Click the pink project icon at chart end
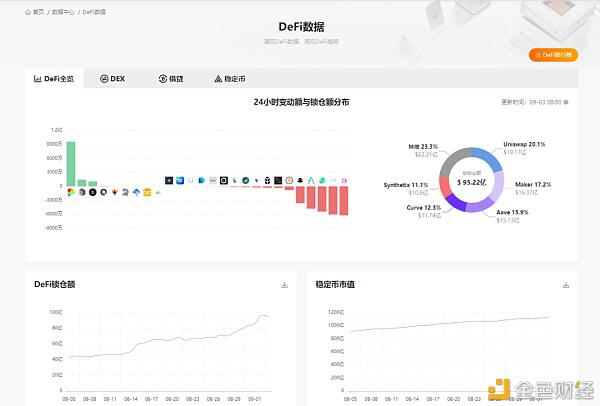Viewport: 600px width, 406px height. [344, 180]
